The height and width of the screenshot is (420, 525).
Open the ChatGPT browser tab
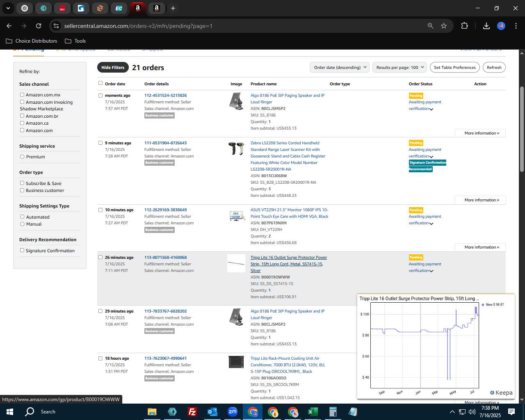click(25, 8)
